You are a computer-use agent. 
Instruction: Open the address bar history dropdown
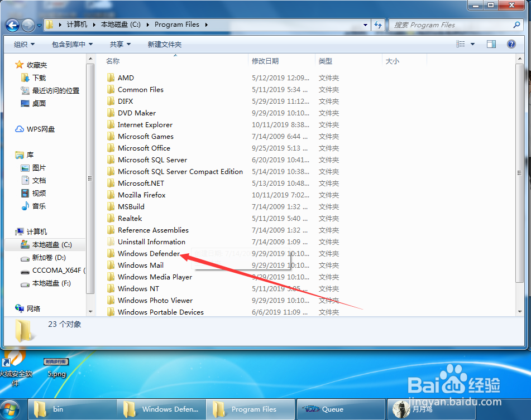click(x=365, y=25)
